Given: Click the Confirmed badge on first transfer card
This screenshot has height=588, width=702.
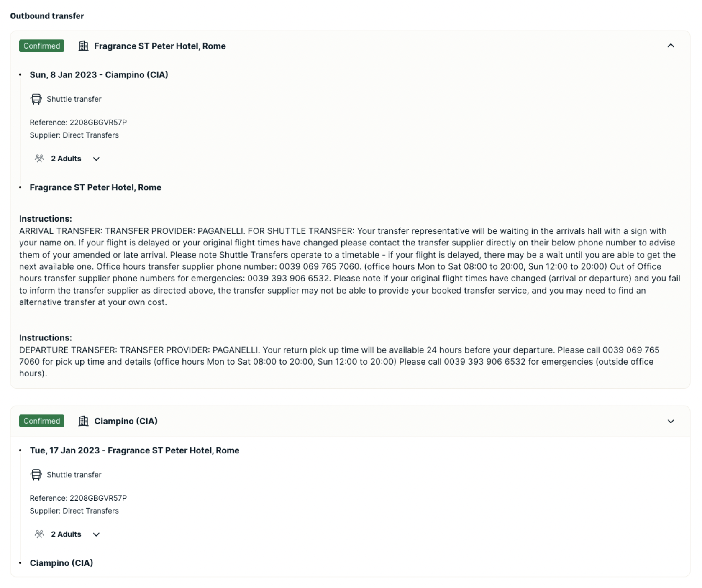Looking at the screenshot, I should pos(42,46).
